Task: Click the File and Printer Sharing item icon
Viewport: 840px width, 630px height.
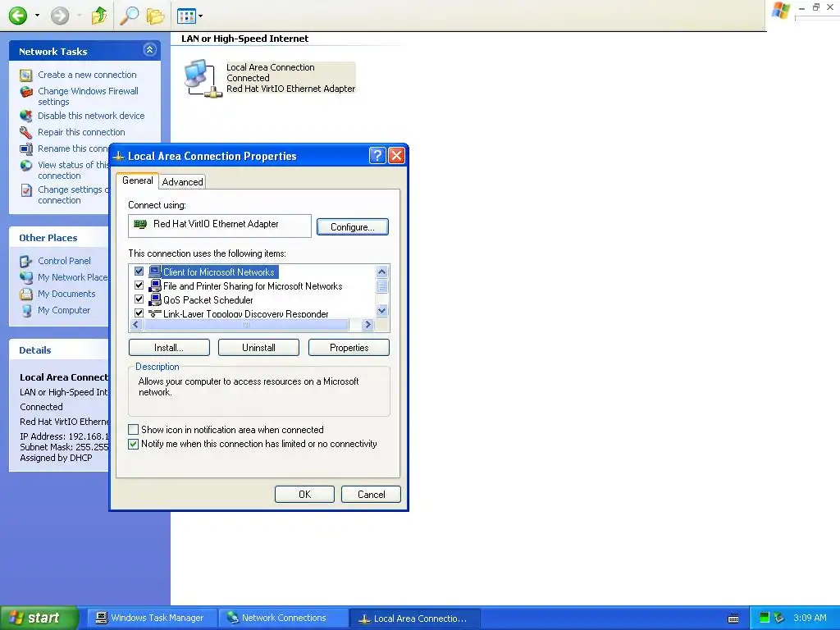Action: (155, 285)
